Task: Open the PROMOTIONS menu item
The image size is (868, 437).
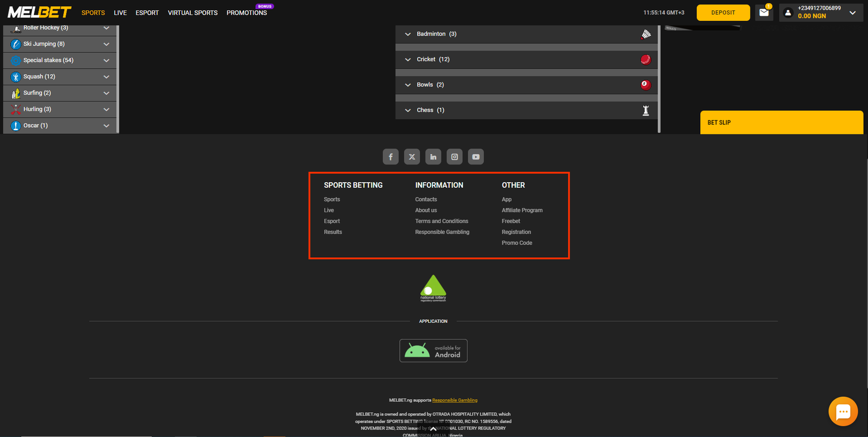Action: 246,12
